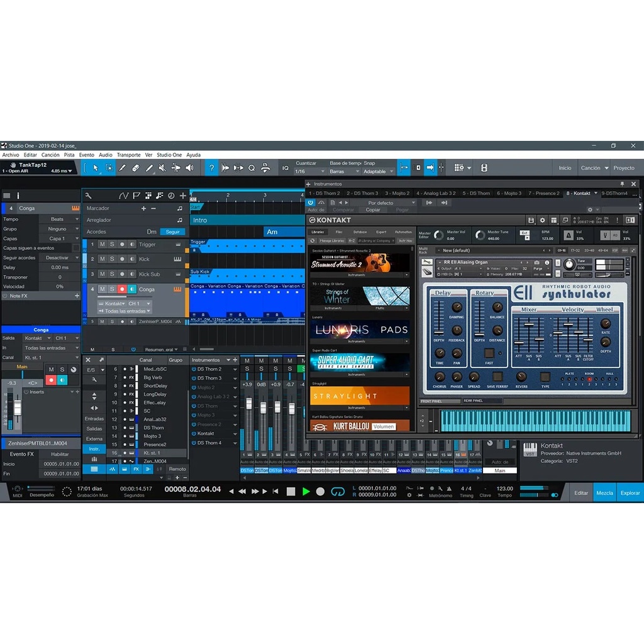Open the Mezcla view button
This screenshot has height=644, width=644.
point(604,493)
